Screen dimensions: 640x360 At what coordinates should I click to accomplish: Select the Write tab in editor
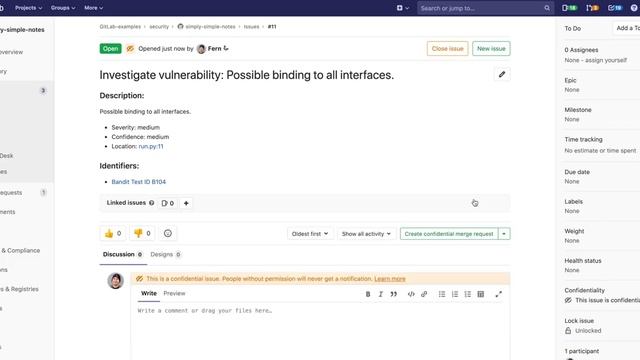(149, 293)
